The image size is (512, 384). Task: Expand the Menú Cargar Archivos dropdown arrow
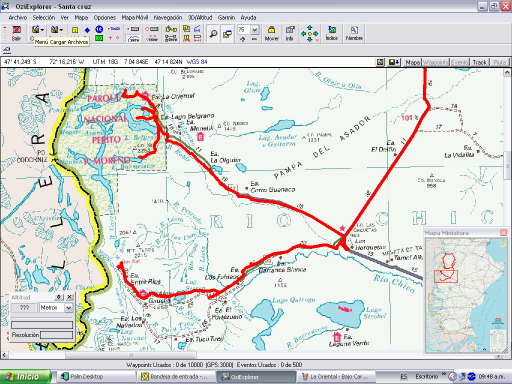click(42, 30)
